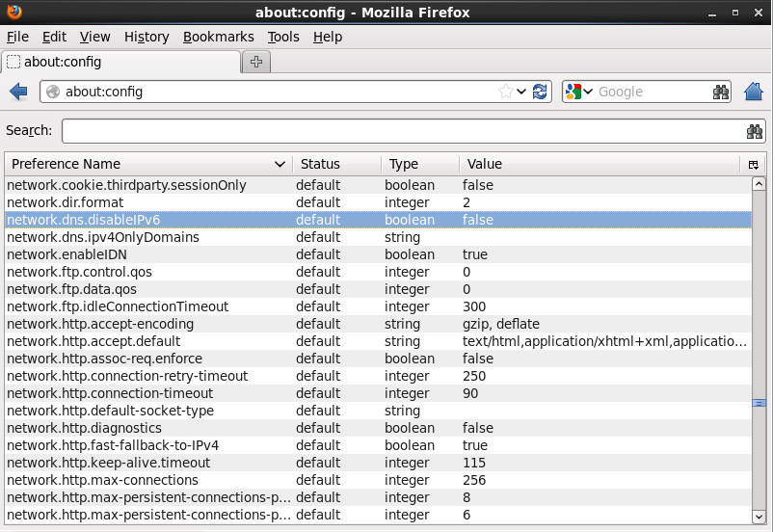Select the network.enableIDN preference
The height and width of the screenshot is (532, 773).
click(x=378, y=254)
